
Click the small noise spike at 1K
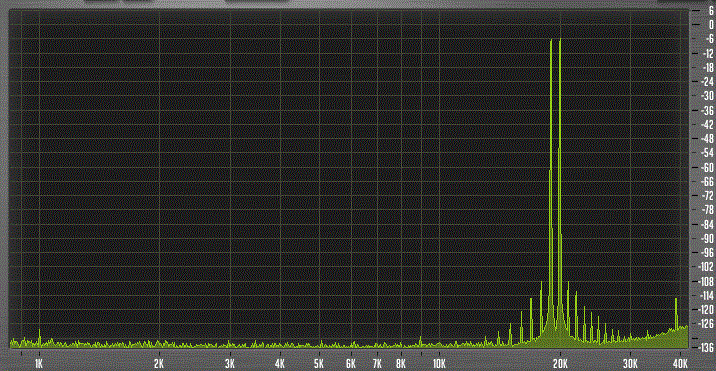(x=39, y=337)
